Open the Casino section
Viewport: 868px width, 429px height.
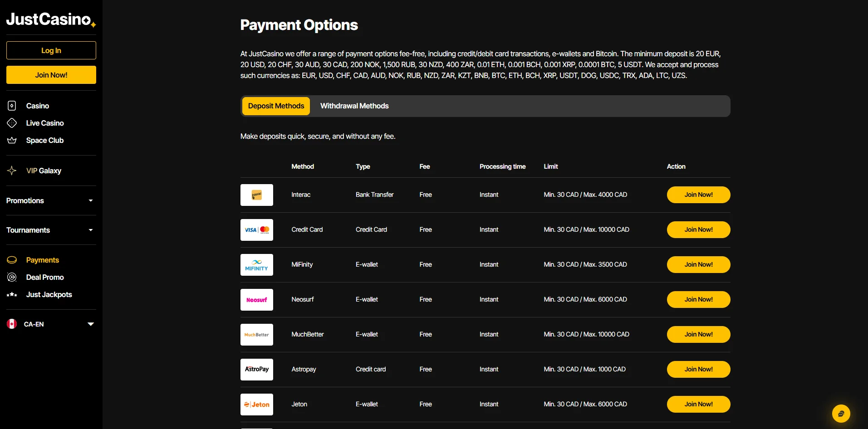(38, 106)
